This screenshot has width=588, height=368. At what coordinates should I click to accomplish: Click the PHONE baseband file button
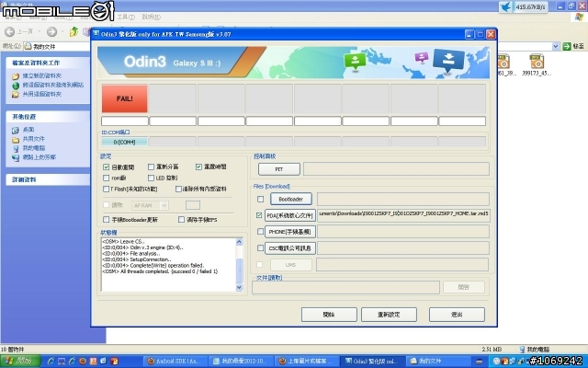pyautogui.click(x=290, y=232)
